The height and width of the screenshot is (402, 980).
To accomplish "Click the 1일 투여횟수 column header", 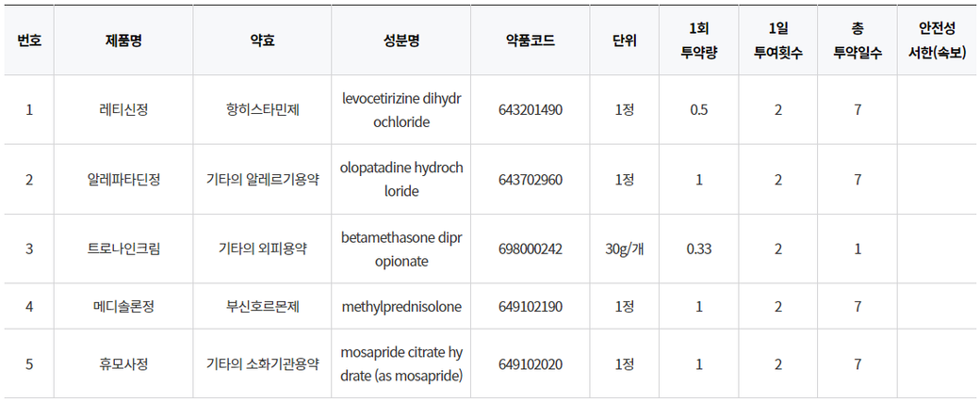I will pyautogui.click(x=777, y=41).
